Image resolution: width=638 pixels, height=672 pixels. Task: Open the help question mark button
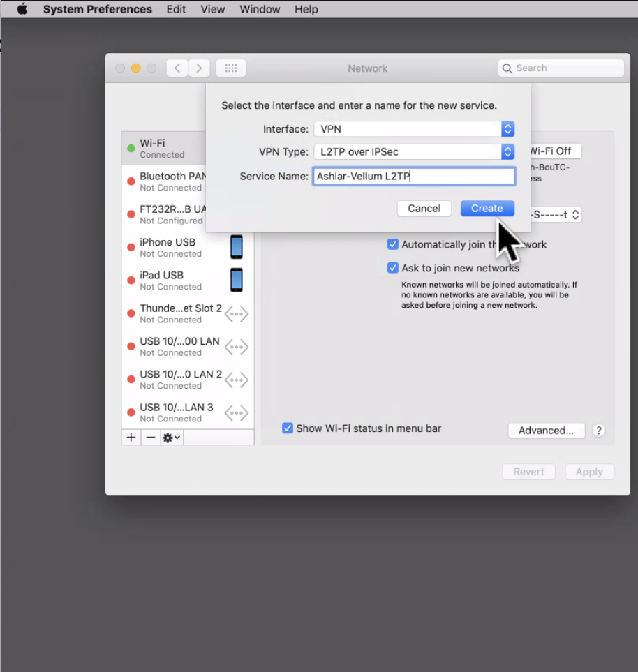click(599, 431)
